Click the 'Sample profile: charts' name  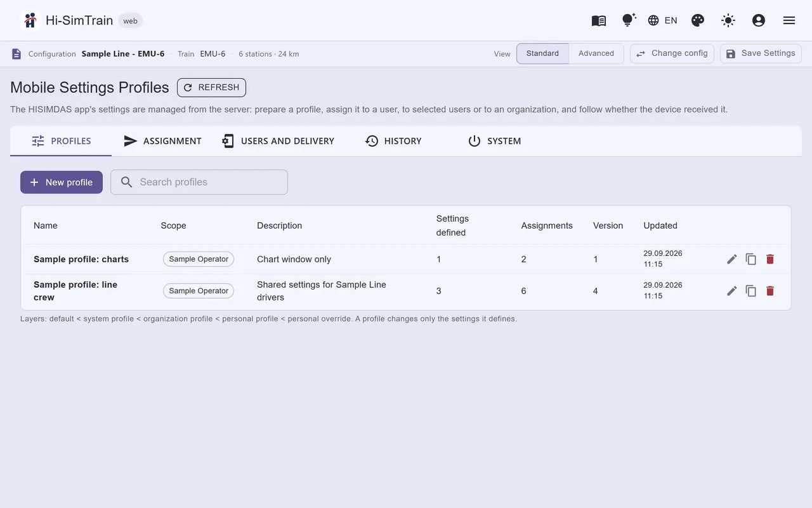tap(81, 259)
